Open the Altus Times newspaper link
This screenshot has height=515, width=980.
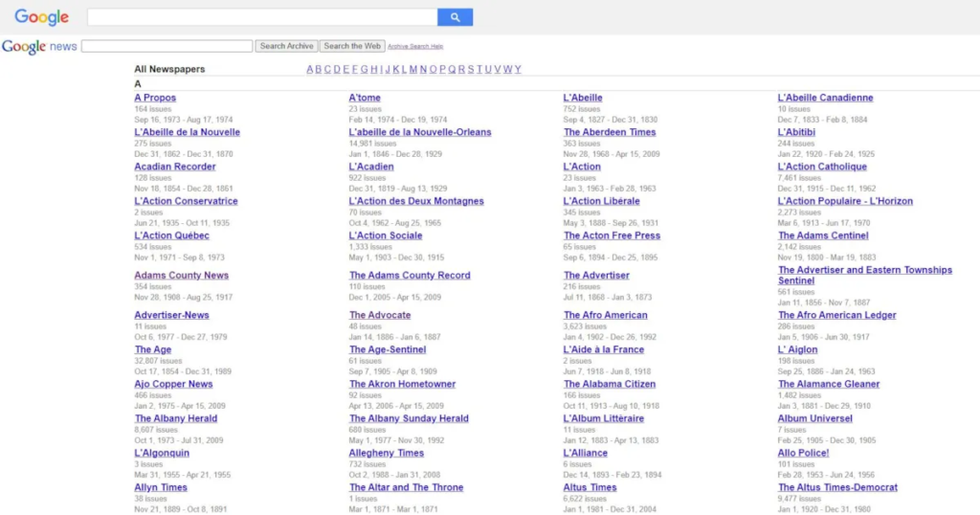click(590, 487)
